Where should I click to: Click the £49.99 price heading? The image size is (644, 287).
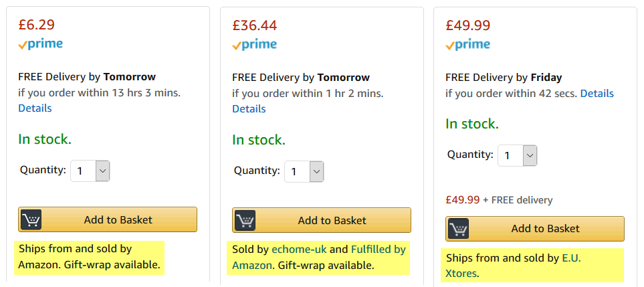[x=468, y=25]
